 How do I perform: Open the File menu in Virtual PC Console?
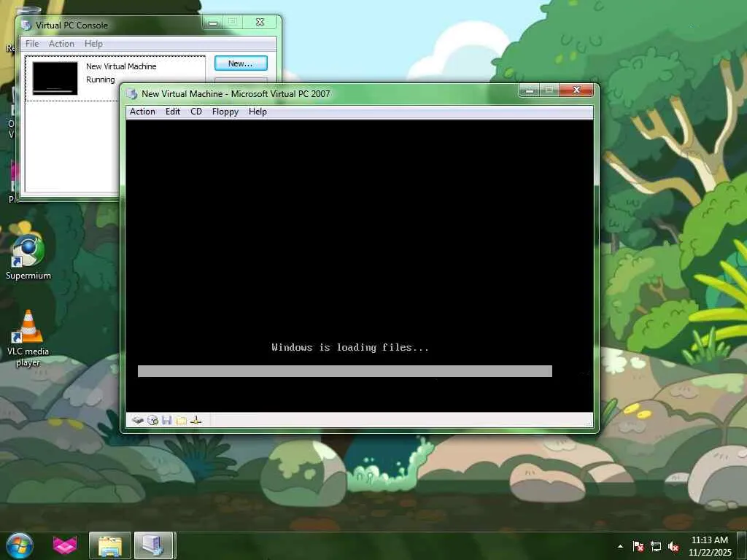pos(32,43)
